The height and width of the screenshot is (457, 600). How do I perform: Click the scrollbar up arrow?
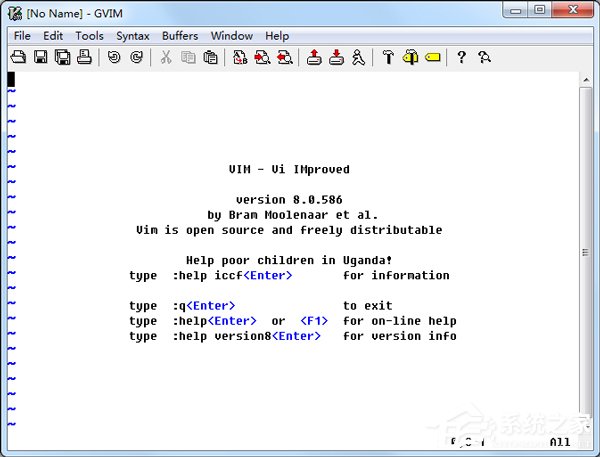pos(586,80)
